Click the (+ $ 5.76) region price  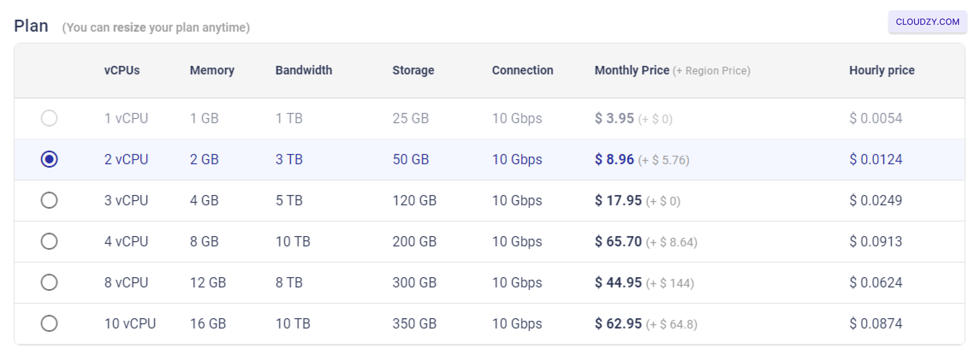coord(664,160)
